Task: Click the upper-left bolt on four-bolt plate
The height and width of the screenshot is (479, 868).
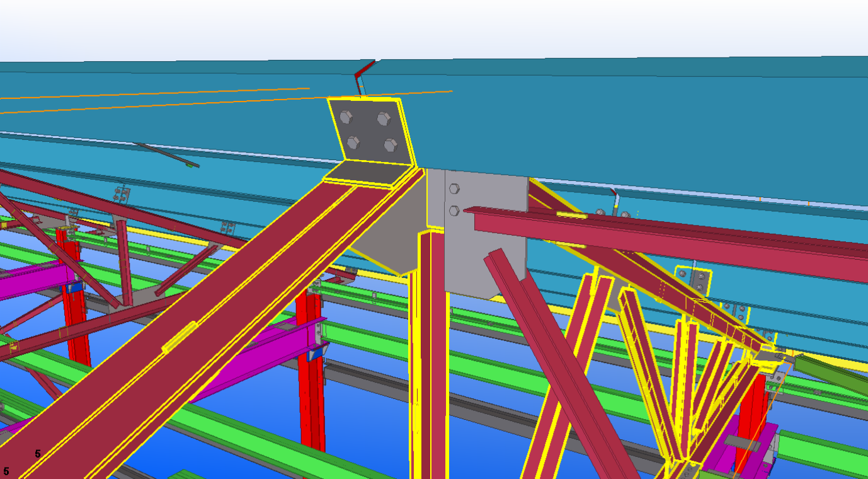Action: tap(346, 117)
